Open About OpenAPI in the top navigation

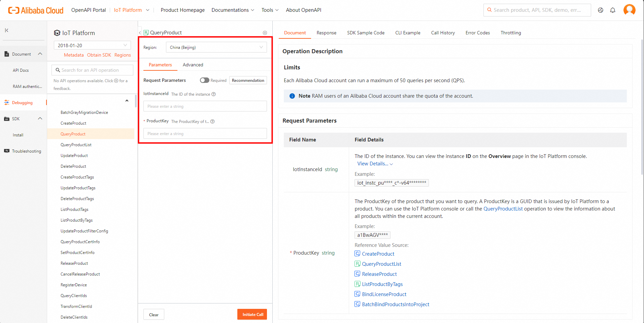click(x=304, y=10)
